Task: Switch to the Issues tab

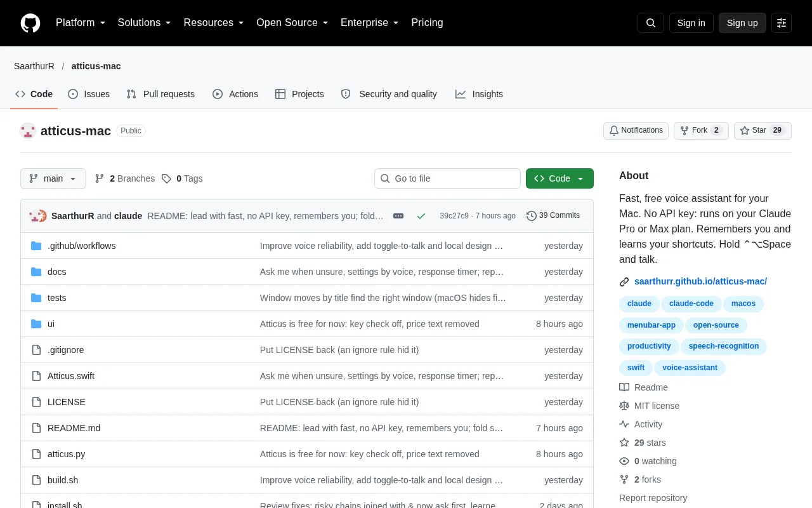Action: coord(89,94)
